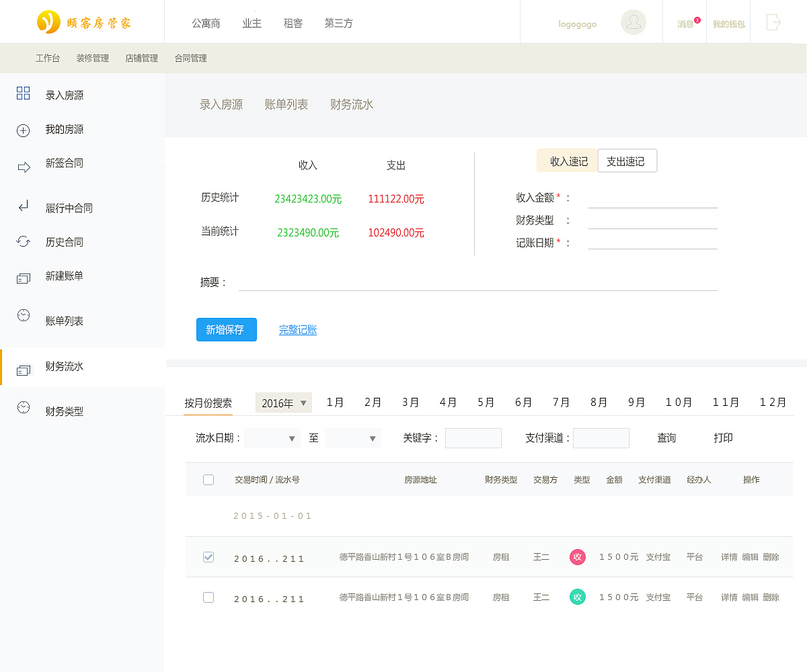Click the 关键字 search input field

(473, 437)
